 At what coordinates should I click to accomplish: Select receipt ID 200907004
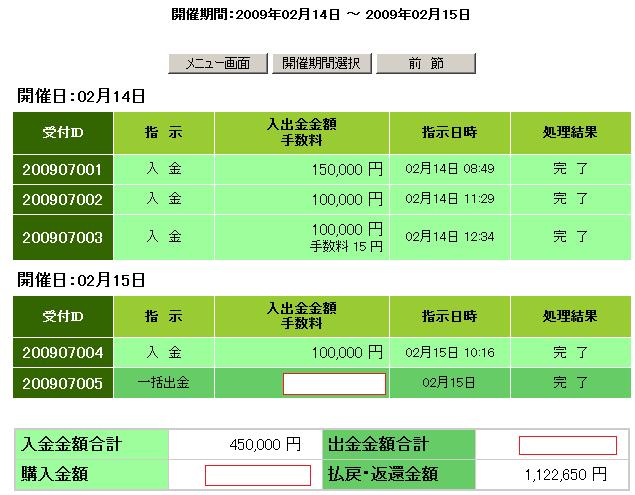click(63, 352)
